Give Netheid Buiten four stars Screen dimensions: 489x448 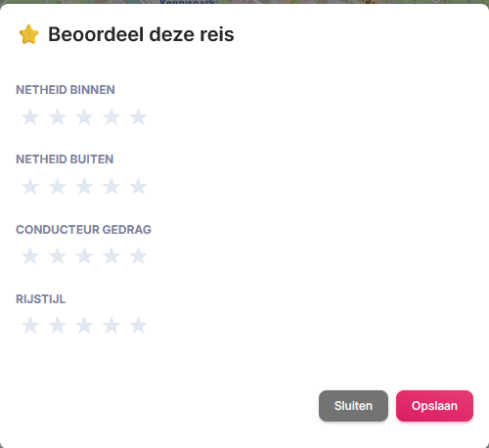[x=111, y=186]
